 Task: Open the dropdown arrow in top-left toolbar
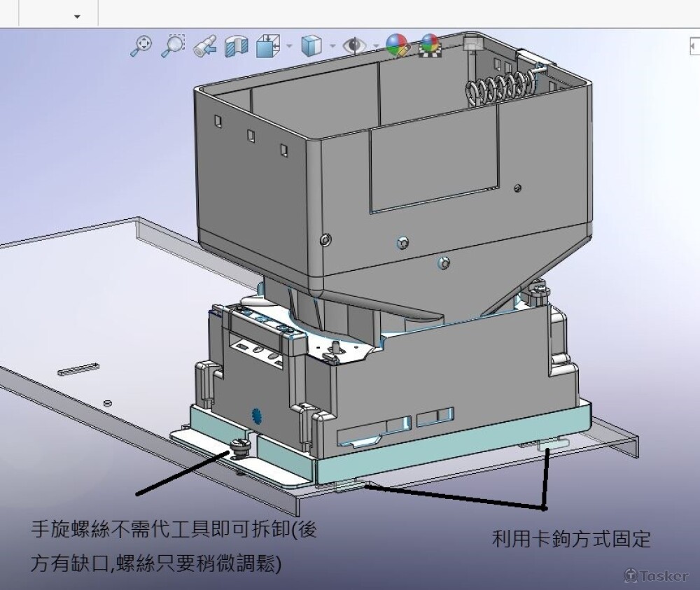pos(77,17)
